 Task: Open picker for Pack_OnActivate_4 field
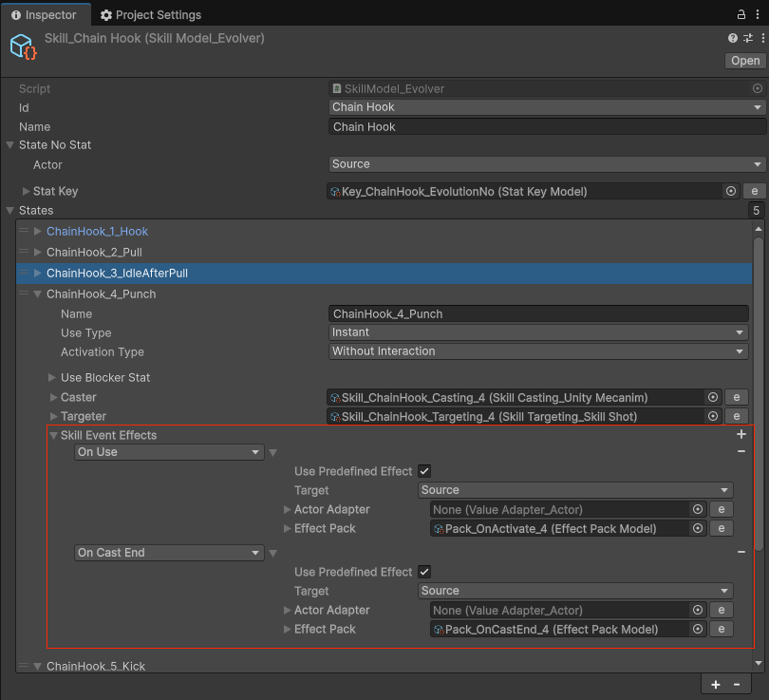pyautogui.click(x=698, y=528)
